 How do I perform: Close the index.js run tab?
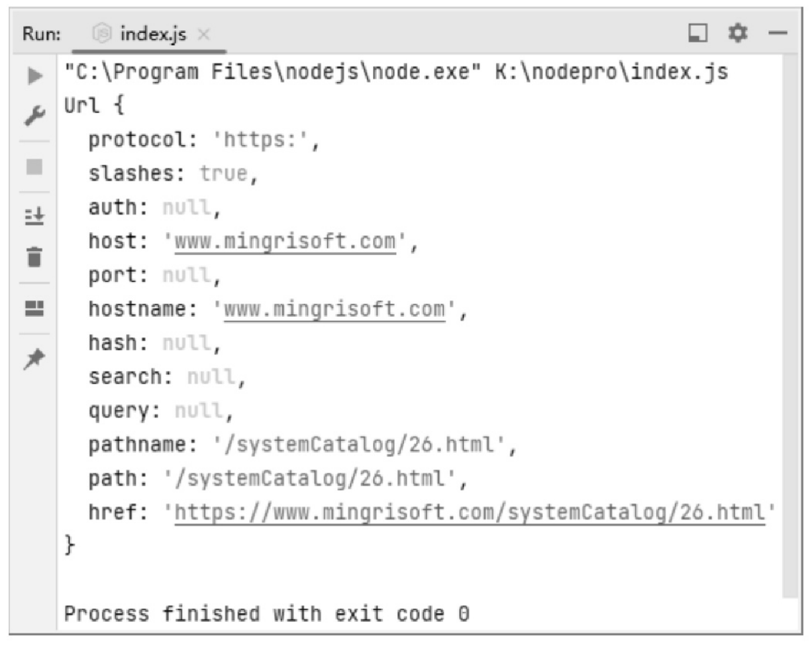click(203, 34)
